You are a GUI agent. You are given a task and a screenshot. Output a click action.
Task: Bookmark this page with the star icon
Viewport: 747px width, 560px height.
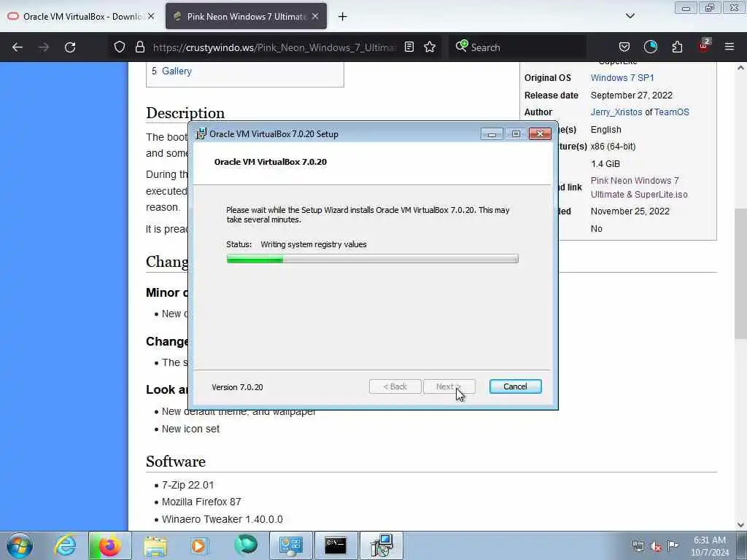[x=430, y=47]
